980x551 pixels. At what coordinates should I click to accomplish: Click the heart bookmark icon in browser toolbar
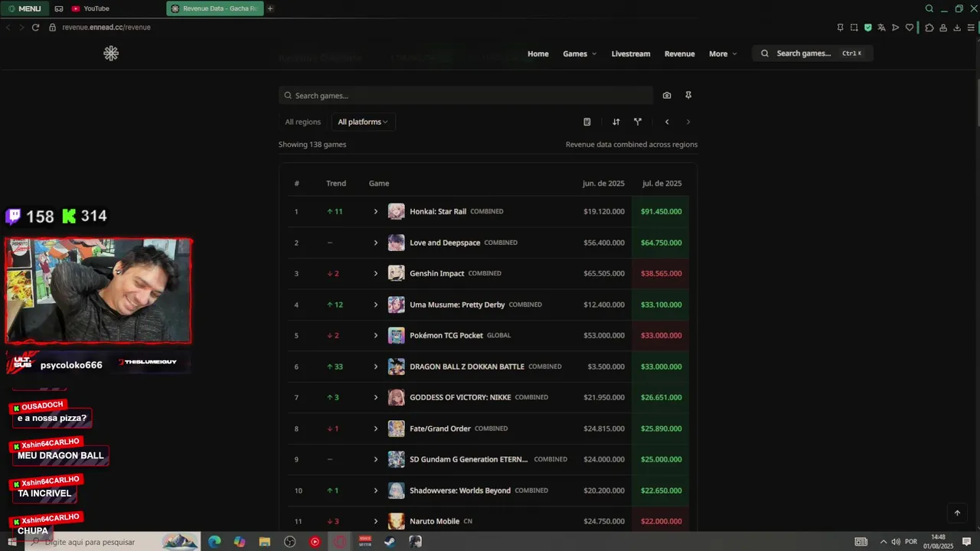coord(910,28)
